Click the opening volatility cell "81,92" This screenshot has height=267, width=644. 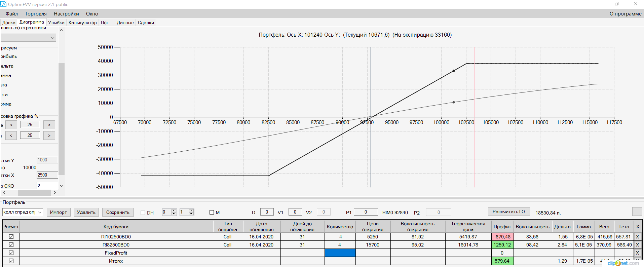(x=418, y=237)
